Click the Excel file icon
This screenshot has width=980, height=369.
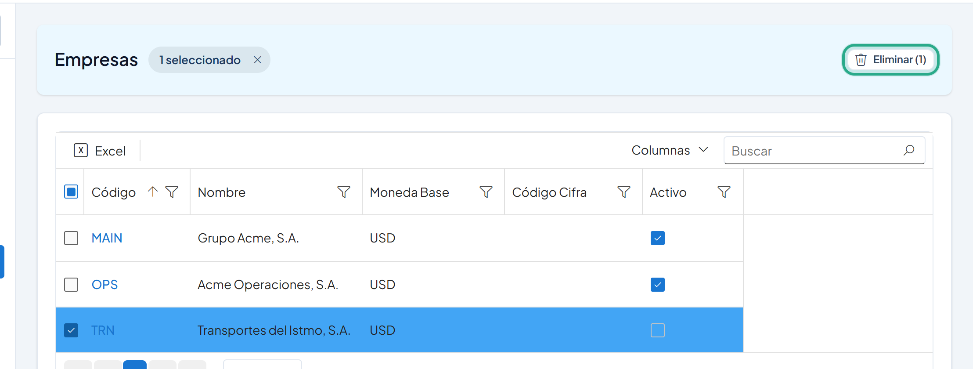coord(81,150)
